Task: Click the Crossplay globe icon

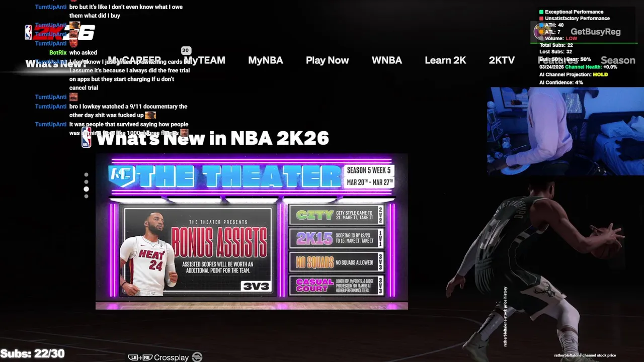Action: tap(197, 357)
